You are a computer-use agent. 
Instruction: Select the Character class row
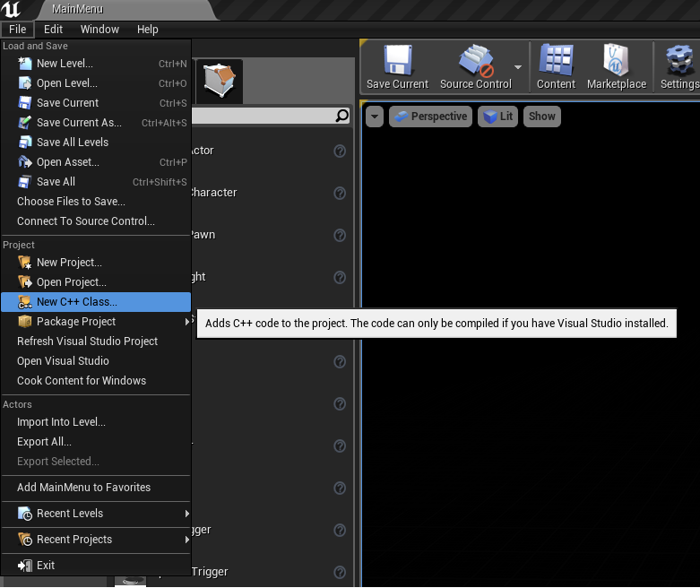click(x=272, y=193)
